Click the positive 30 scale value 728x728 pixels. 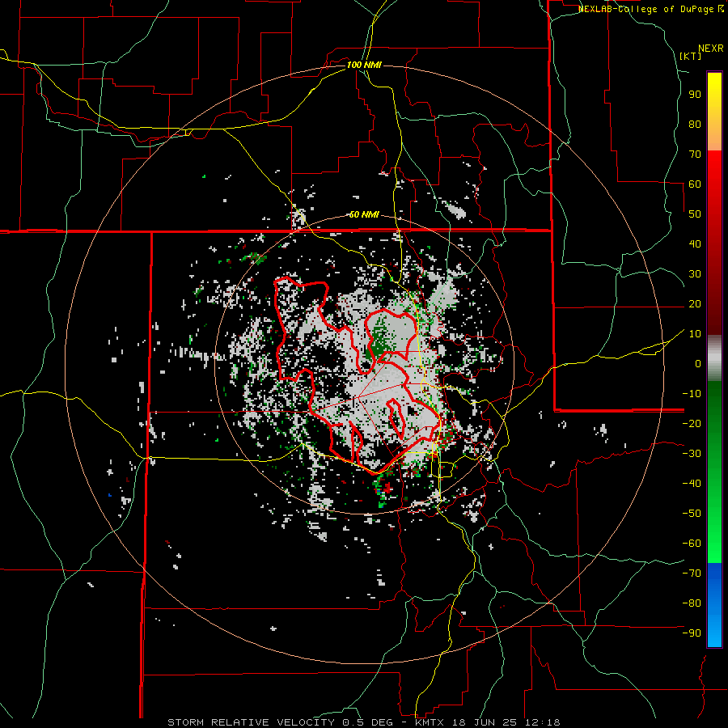(x=695, y=274)
